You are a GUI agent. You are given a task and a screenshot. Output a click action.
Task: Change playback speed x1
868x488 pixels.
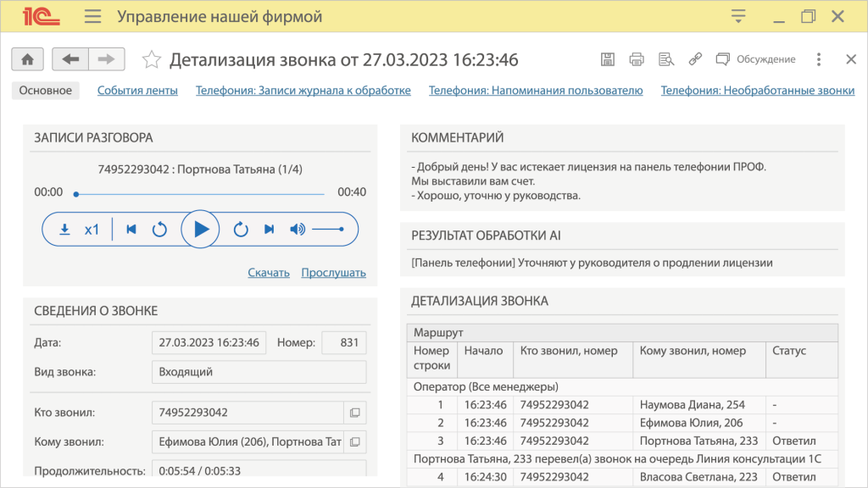pyautogui.click(x=92, y=230)
